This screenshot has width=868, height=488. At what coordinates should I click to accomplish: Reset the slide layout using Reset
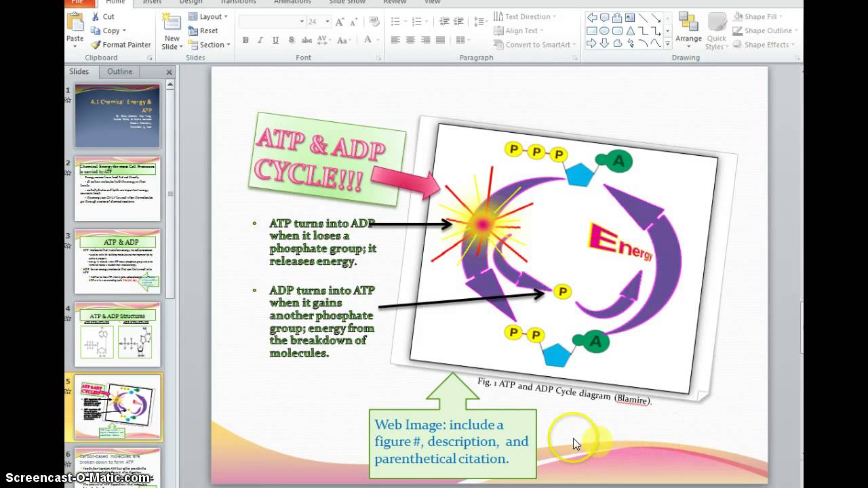pyautogui.click(x=203, y=30)
